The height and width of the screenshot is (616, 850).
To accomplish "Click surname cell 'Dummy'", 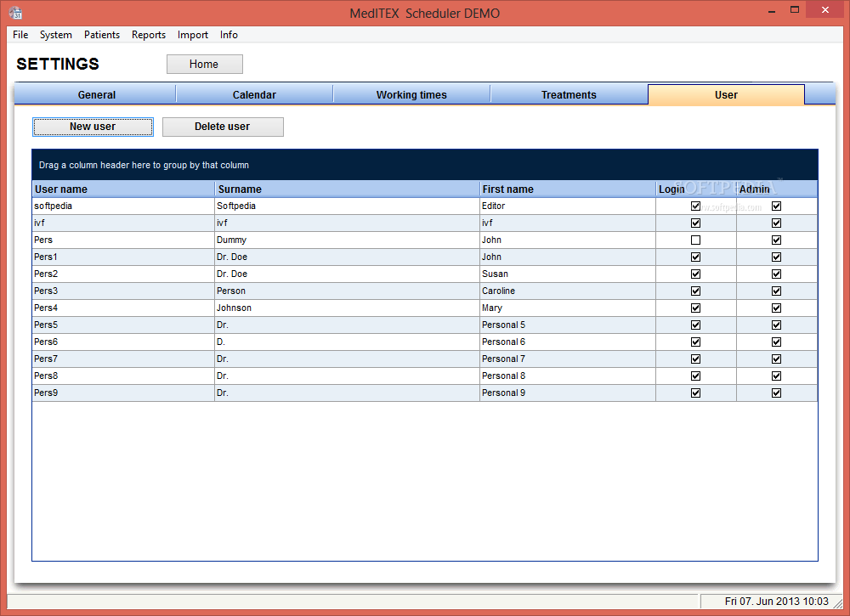I will pyautogui.click(x=348, y=240).
